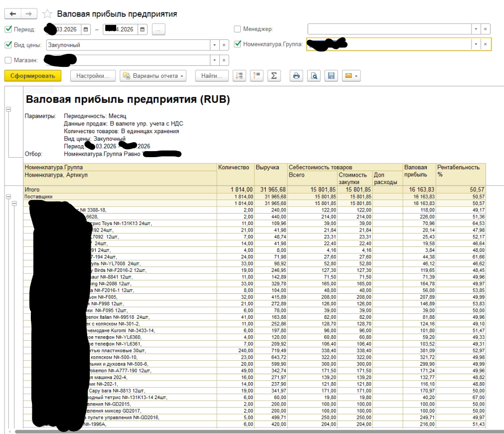Image resolution: width=504 pixels, height=434 pixels.
Task: Open calendar for period start date
Action: point(86,29)
